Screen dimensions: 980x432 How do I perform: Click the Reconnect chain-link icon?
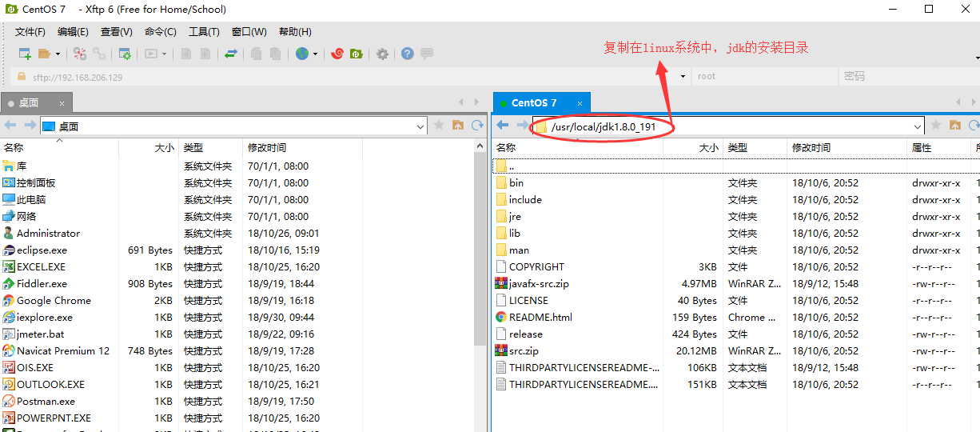[99, 54]
